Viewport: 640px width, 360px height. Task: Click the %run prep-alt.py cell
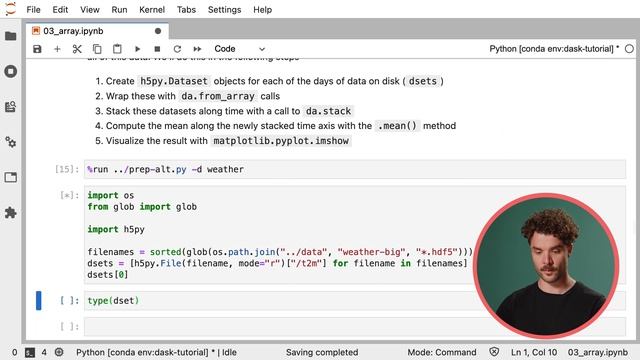pyautogui.click(x=355, y=169)
